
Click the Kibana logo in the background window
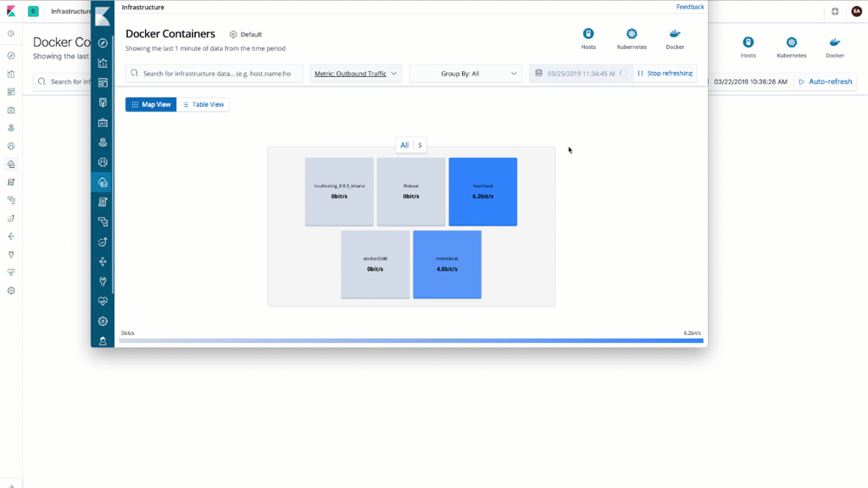tap(11, 11)
